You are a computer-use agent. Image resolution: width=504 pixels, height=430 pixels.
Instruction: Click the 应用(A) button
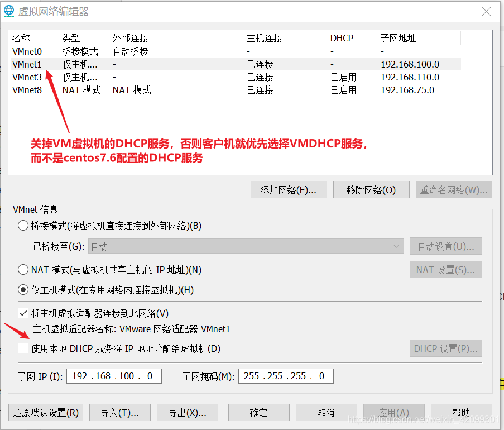(x=393, y=413)
